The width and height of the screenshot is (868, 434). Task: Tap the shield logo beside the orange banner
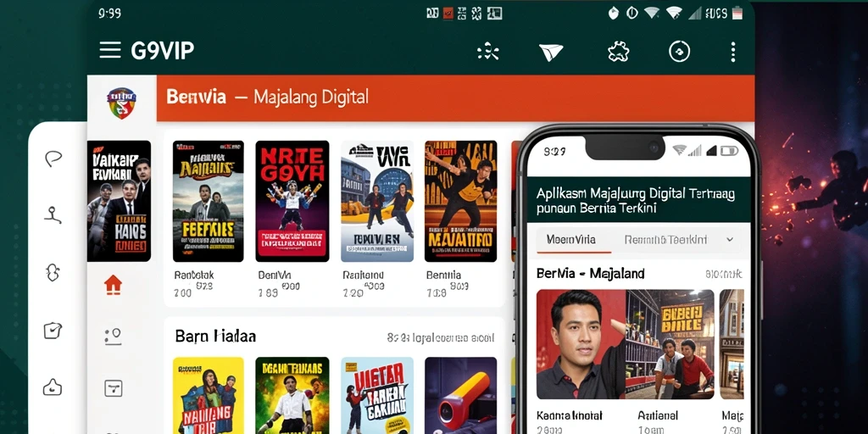[x=122, y=103]
